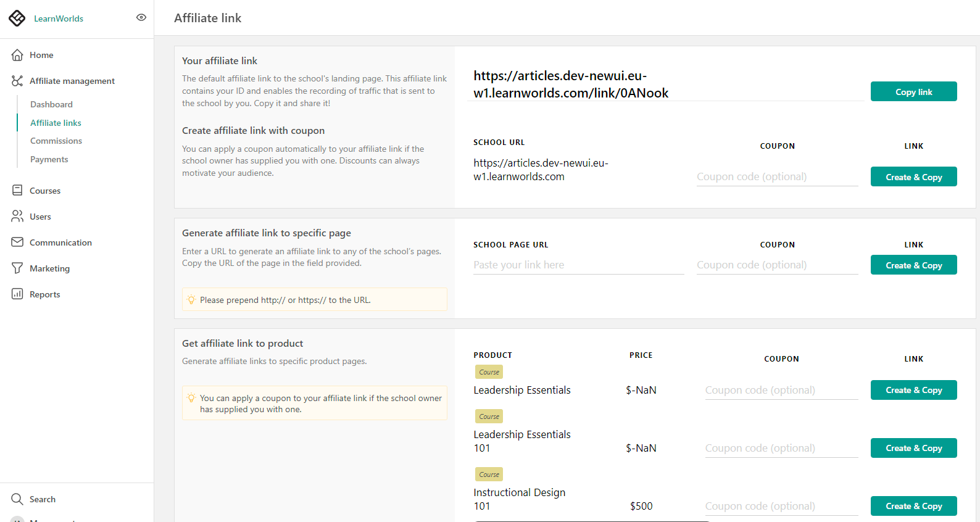Create & Copy link for Leadership Essentials
This screenshot has height=522, width=980.
point(913,390)
